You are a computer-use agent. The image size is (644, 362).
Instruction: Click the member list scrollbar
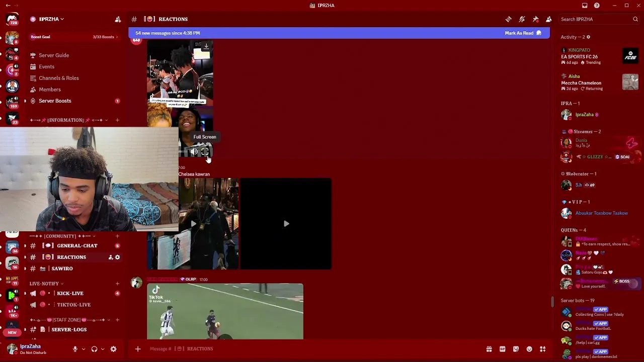(x=552, y=302)
